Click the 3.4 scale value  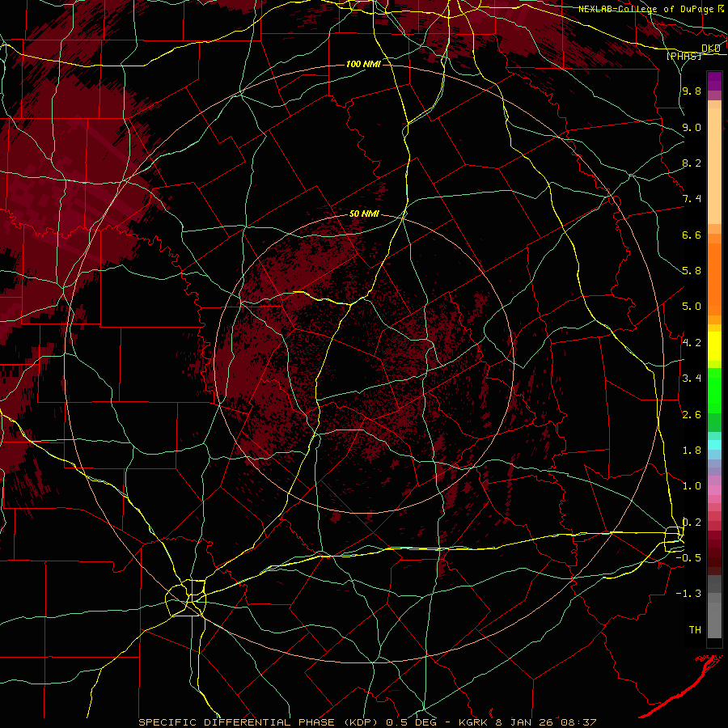(692, 379)
